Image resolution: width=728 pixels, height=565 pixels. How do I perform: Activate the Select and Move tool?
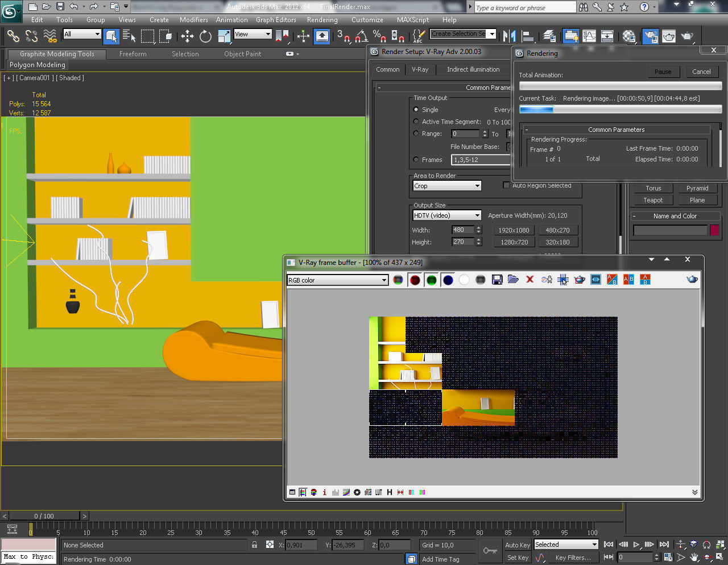coord(187,36)
